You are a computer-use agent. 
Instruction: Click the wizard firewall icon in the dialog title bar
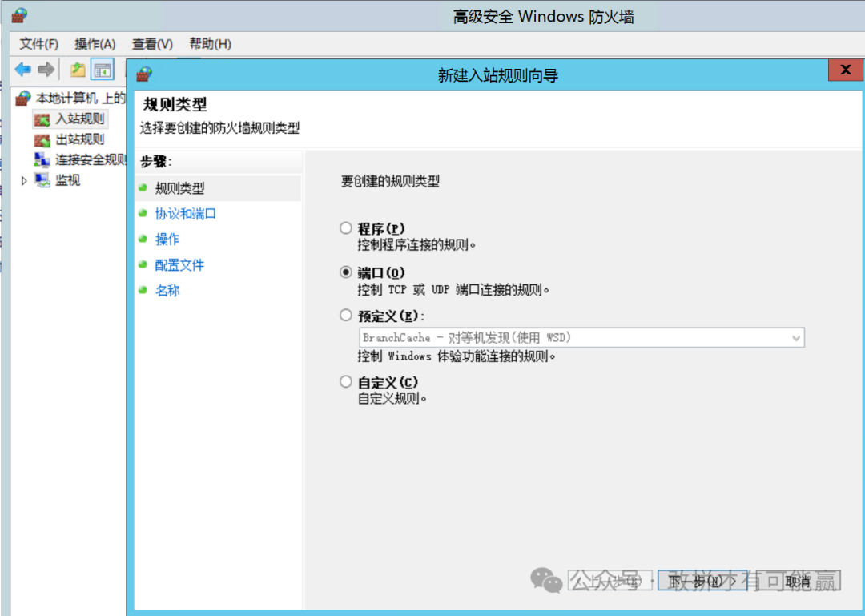click(x=144, y=74)
